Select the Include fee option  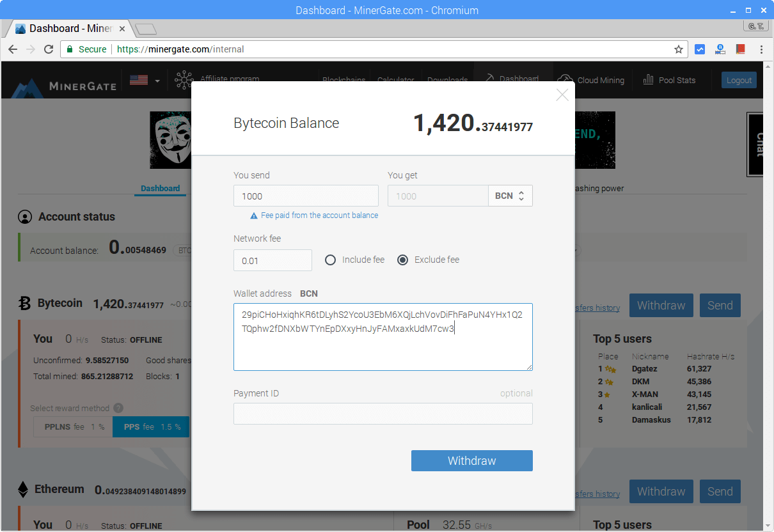[x=330, y=260]
